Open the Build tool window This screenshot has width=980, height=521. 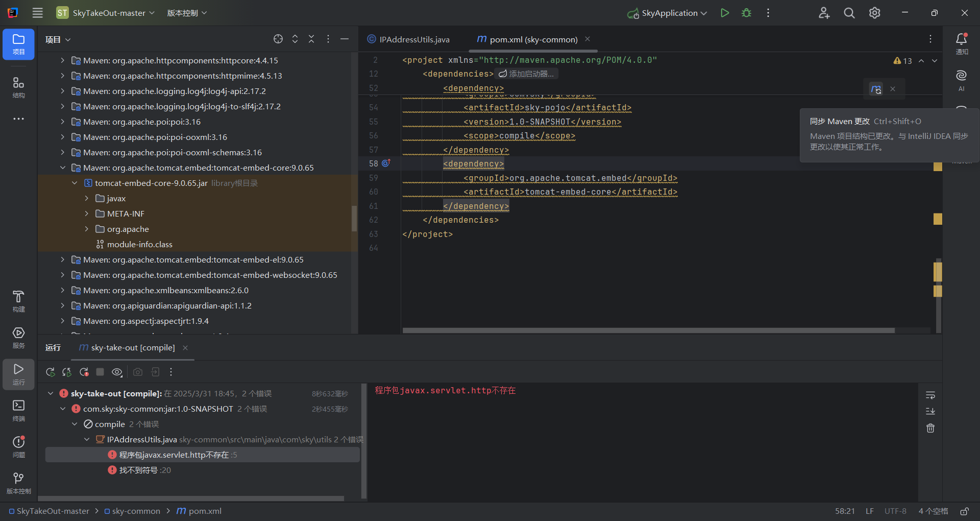[x=18, y=301]
